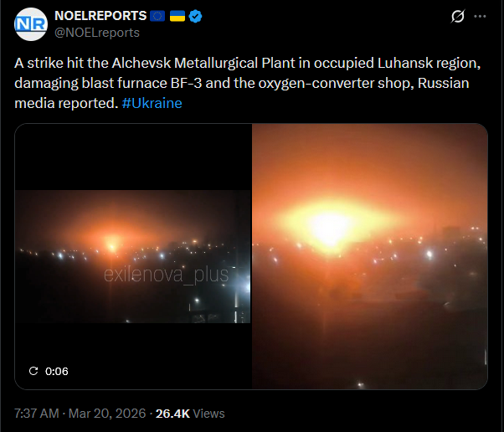Click the black letterbox area above left video
Image resolution: width=504 pixels, height=432 pixels.
click(x=133, y=157)
